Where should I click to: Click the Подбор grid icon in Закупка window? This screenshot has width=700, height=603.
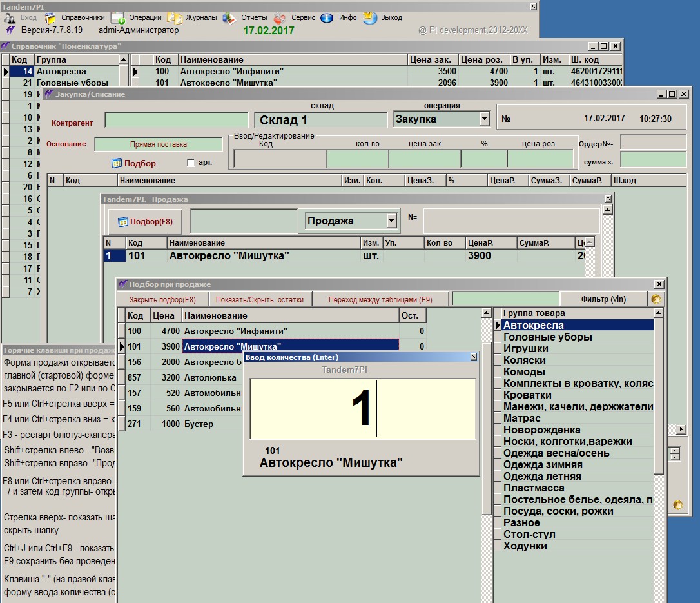click(x=117, y=163)
